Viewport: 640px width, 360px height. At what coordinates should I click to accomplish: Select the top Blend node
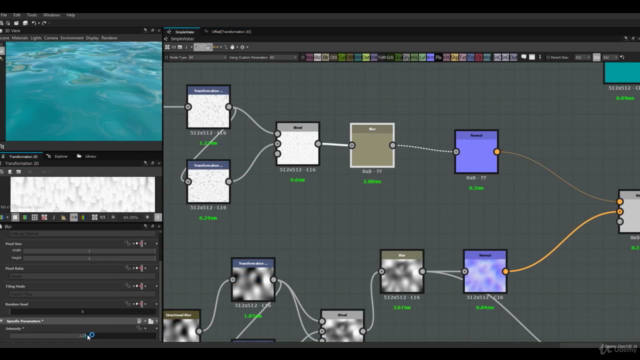[298, 144]
